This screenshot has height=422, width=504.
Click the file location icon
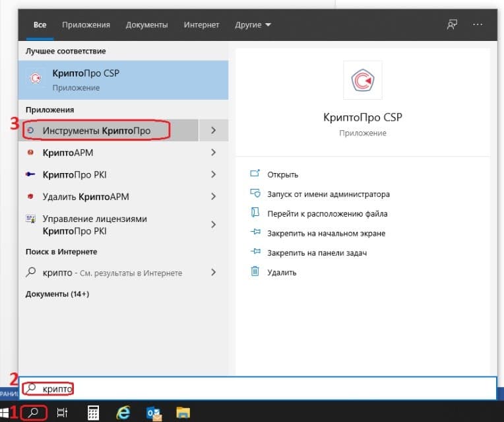(255, 213)
